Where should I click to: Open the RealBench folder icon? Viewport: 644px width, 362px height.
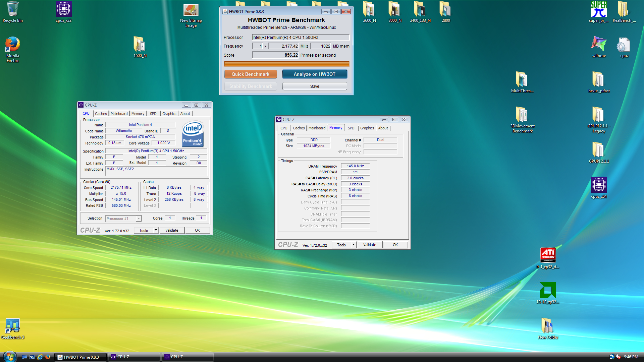pos(624,12)
